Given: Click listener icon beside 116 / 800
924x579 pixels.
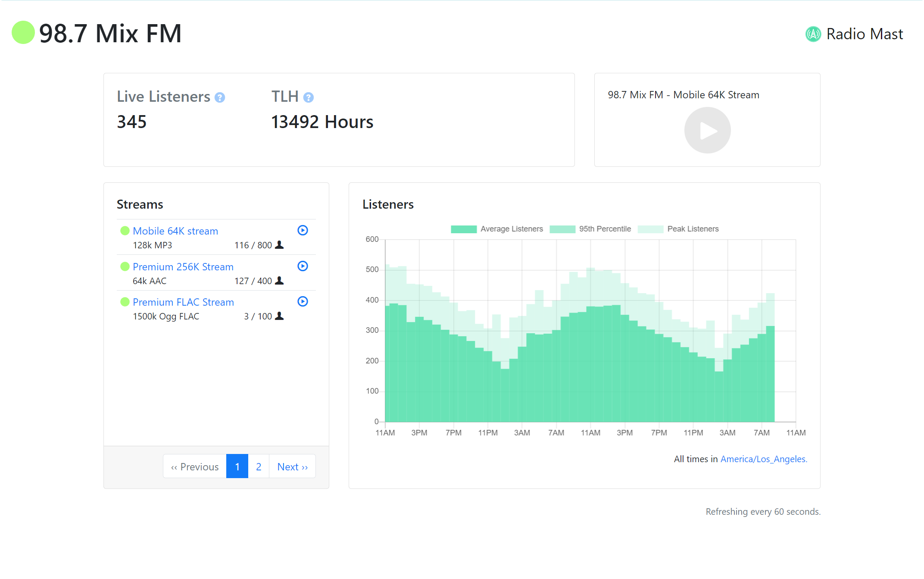Looking at the screenshot, I should (279, 245).
